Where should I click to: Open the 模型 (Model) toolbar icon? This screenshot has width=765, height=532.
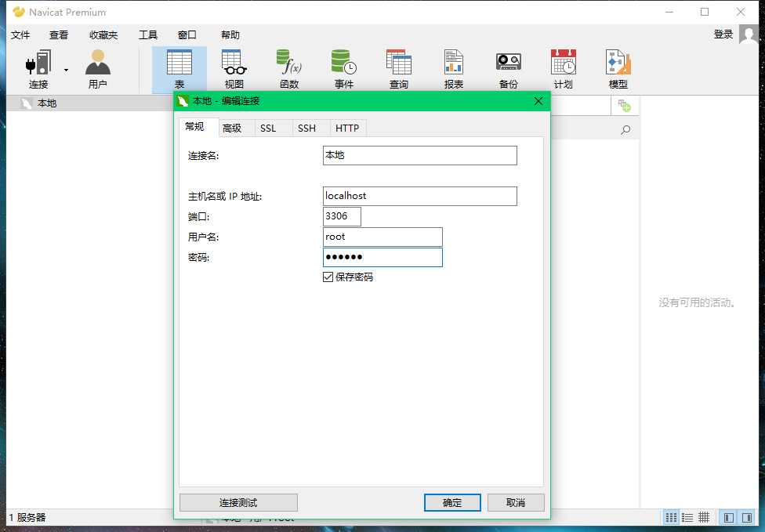tap(618, 67)
